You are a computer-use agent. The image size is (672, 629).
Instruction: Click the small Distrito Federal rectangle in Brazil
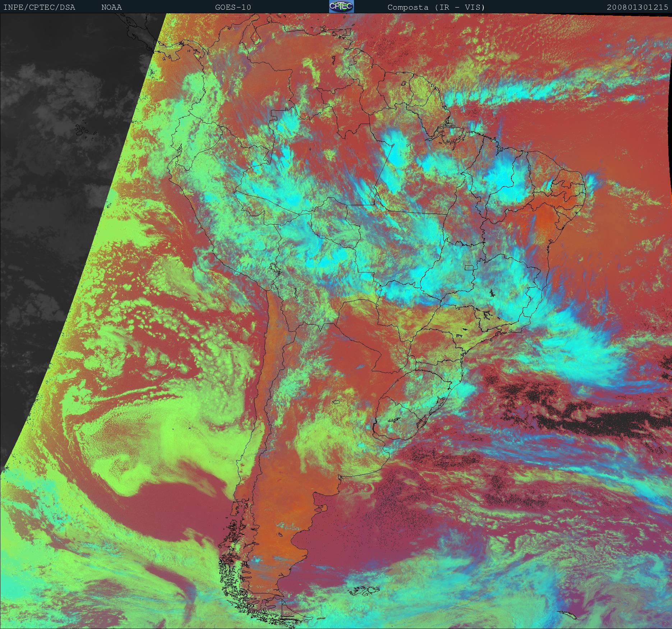coord(469,267)
